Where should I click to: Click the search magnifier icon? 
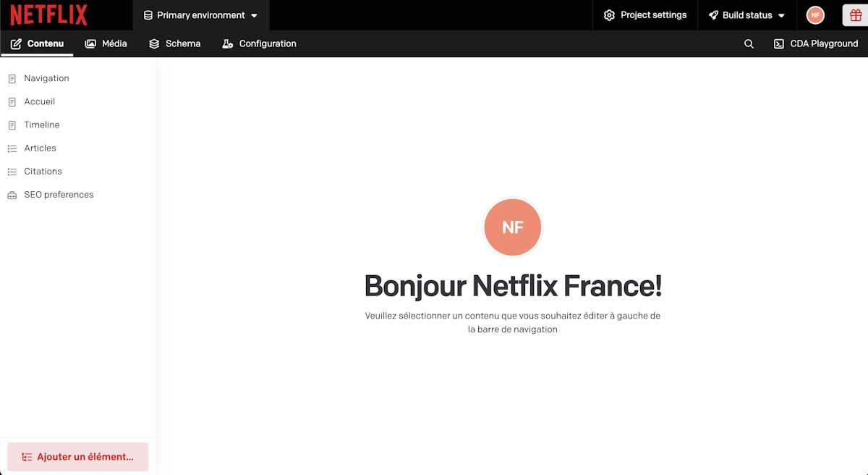pyautogui.click(x=749, y=43)
